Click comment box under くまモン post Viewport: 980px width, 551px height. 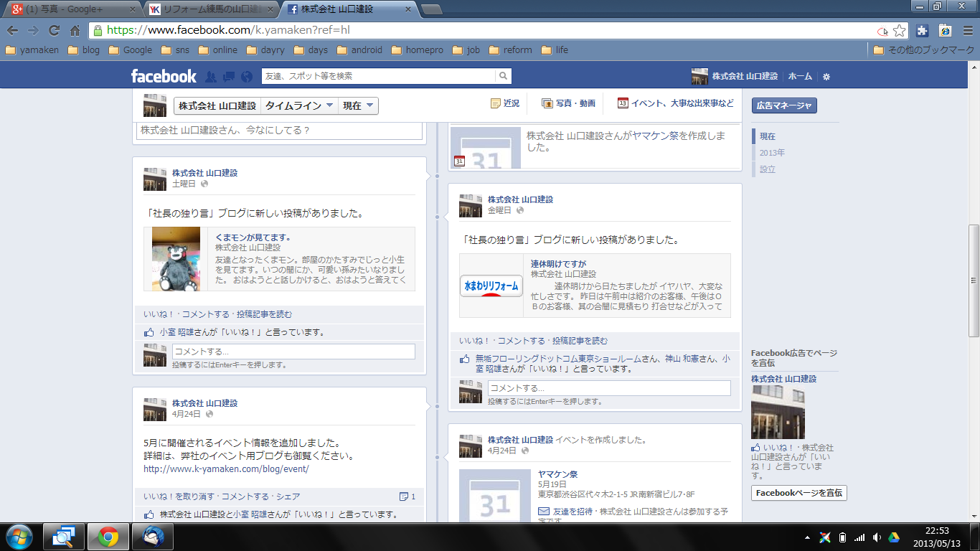(x=293, y=352)
